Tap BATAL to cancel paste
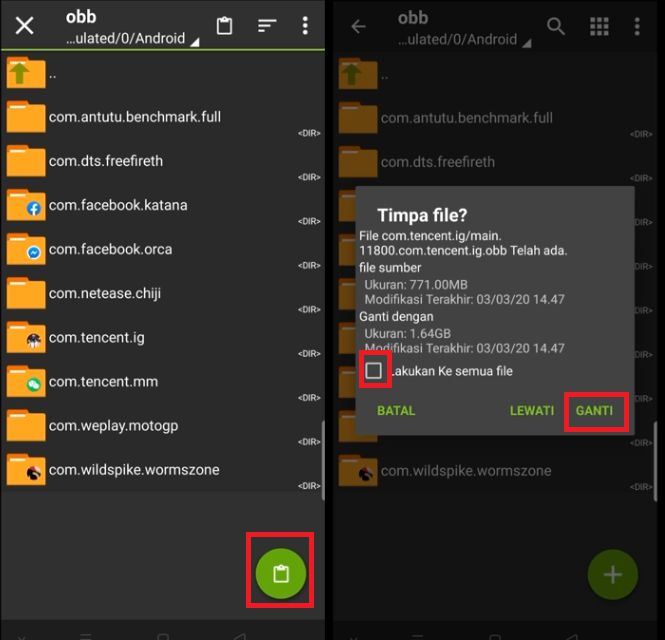 click(396, 411)
